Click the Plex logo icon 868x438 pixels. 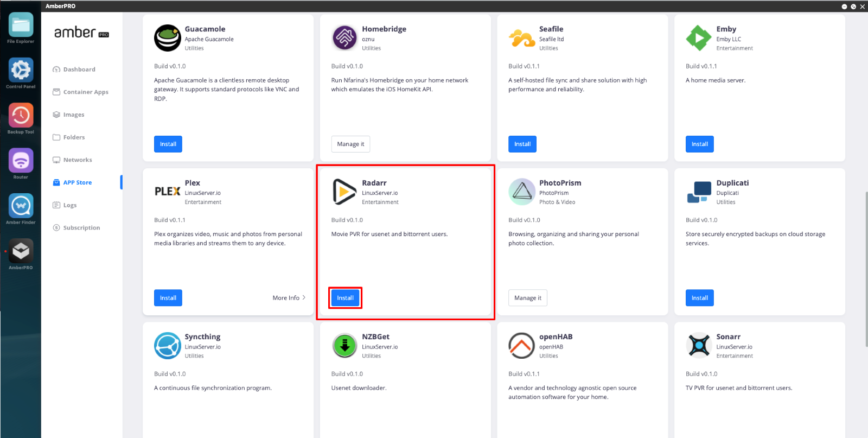[x=168, y=192]
